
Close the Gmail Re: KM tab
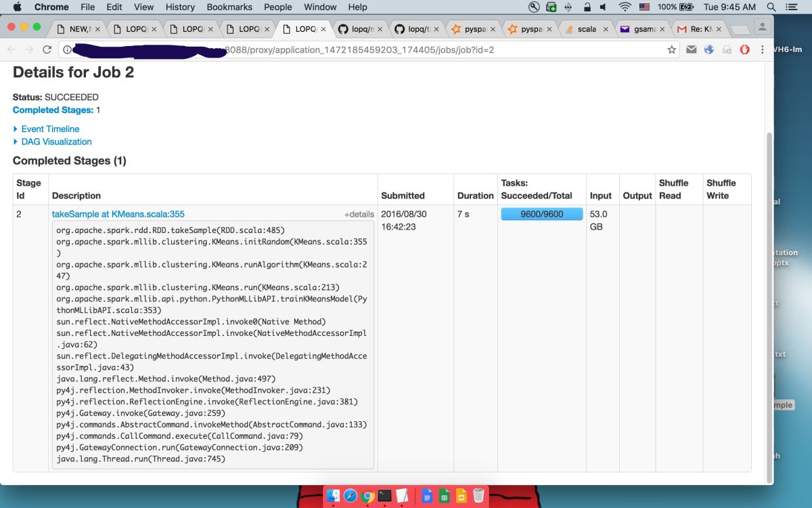pyautogui.click(x=717, y=29)
